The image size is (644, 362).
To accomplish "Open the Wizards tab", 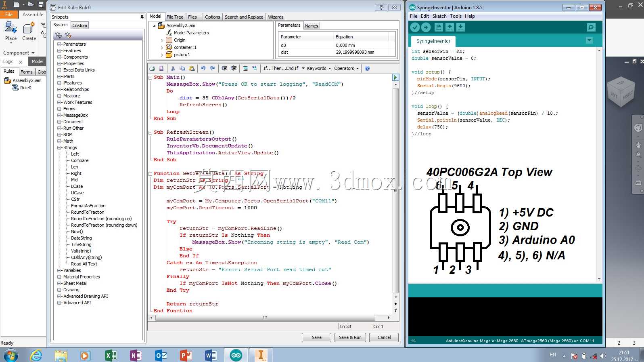I will point(276,17).
